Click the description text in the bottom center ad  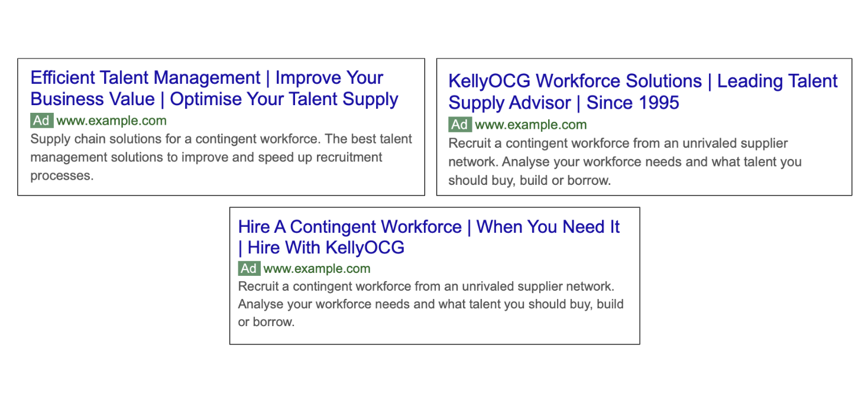pos(431,304)
